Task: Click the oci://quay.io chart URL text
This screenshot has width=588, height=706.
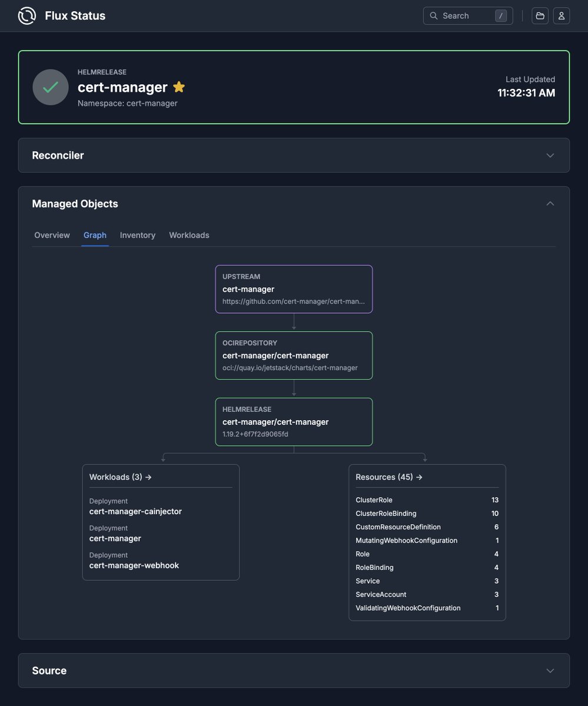Action: pos(290,368)
